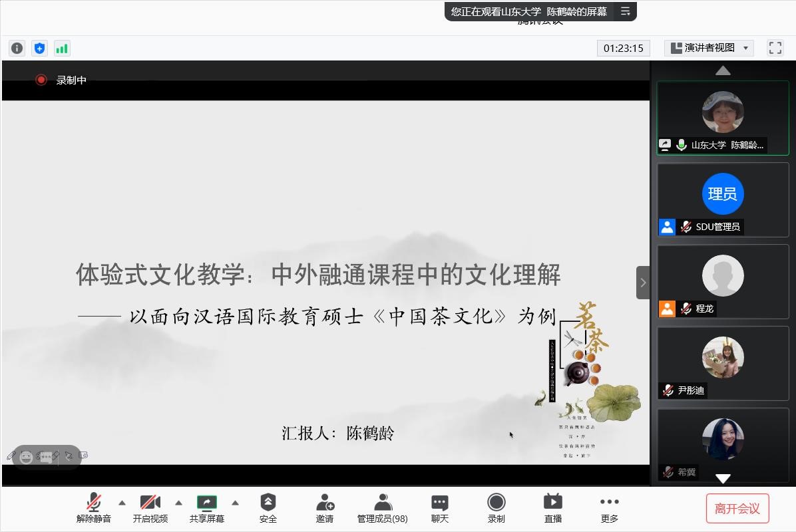The width and height of the screenshot is (796, 532).
Task: Open the Security (安全) options
Action: pos(268,509)
